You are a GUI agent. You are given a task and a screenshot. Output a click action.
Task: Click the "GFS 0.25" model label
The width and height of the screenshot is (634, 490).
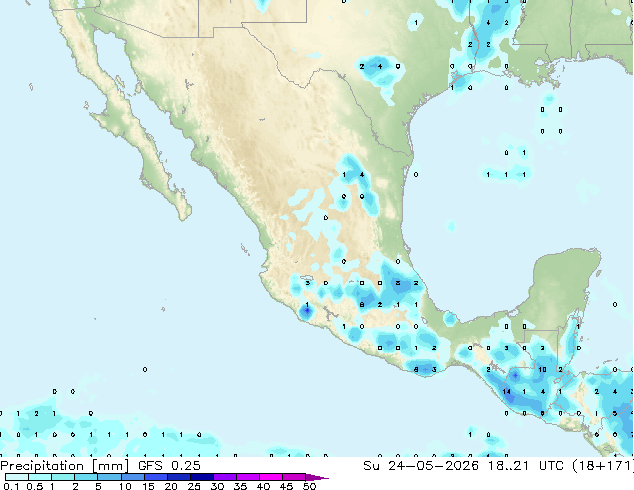pos(169,466)
